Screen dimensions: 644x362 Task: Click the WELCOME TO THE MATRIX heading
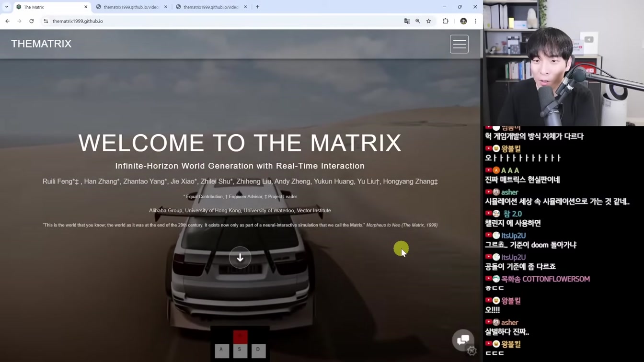click(x=240, y=143)
